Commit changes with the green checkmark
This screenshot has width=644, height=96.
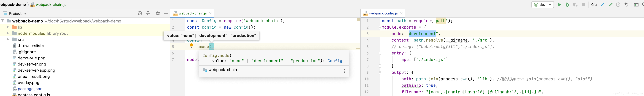(610, 4)
